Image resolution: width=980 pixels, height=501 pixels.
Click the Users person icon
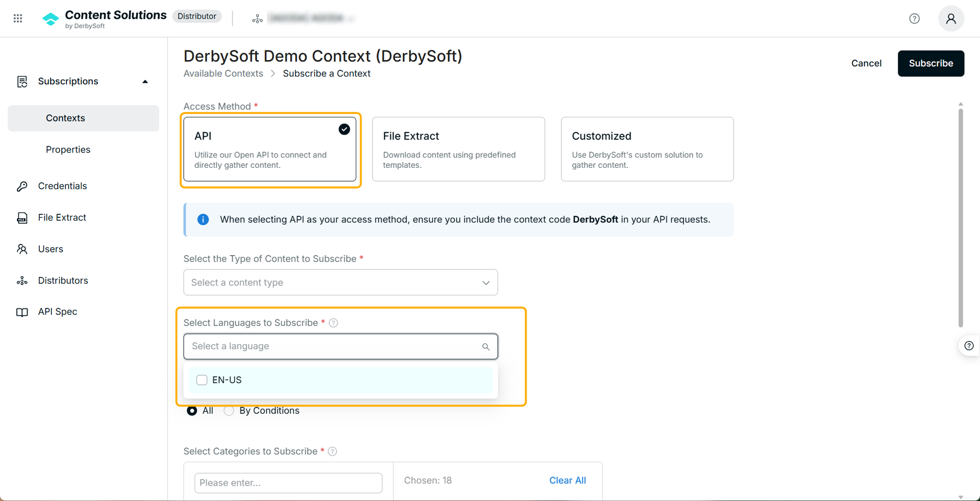click(x=22, y=249)
